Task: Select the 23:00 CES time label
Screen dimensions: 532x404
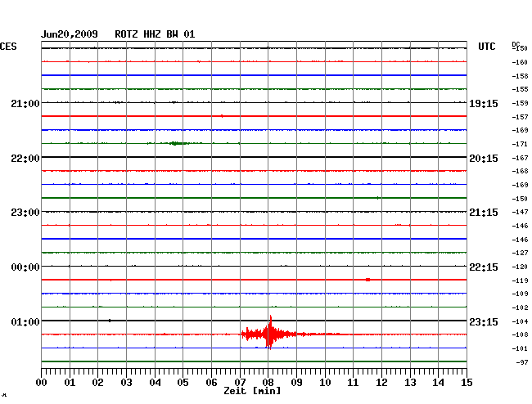Action: (x=25, y=213)
